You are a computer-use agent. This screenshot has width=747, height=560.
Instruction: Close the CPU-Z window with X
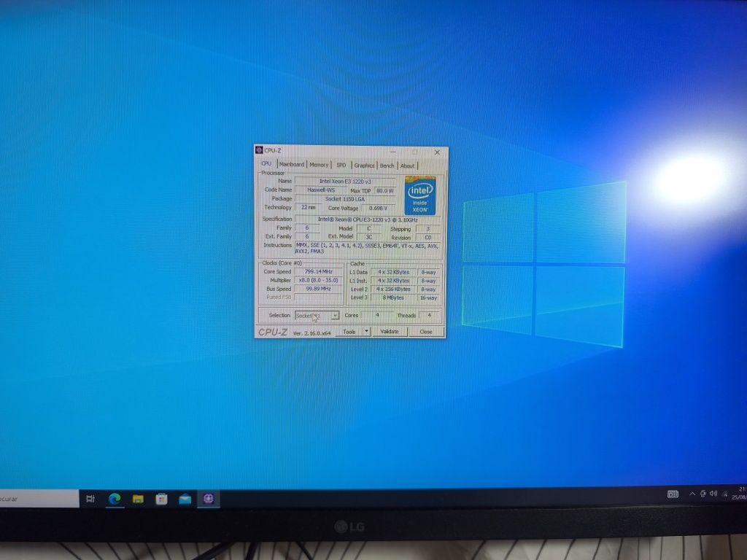438,152
